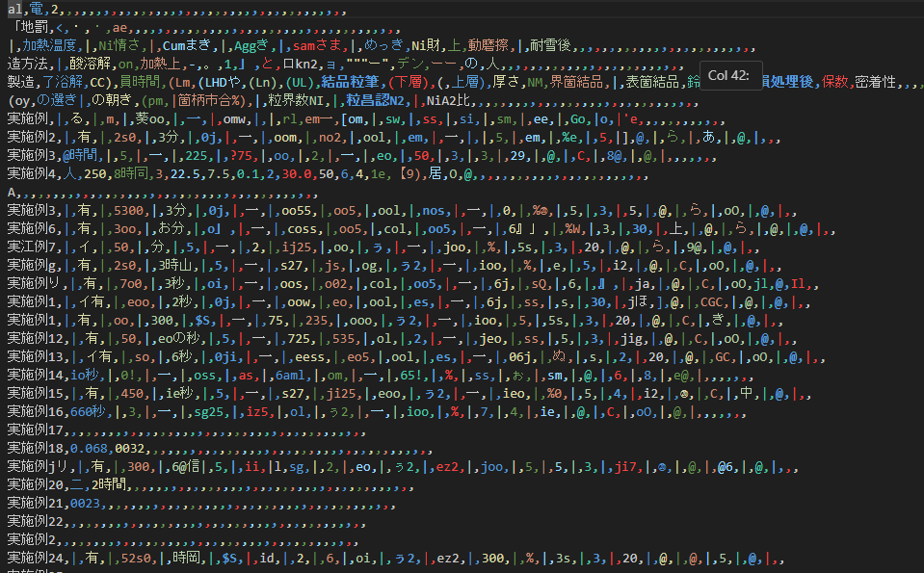Click the "5300" value cell

coord(128,211)
